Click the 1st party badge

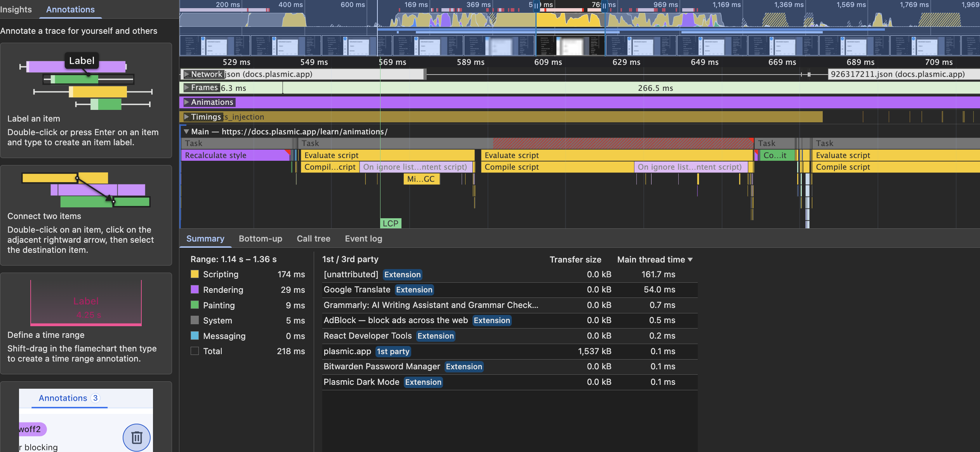393,351
